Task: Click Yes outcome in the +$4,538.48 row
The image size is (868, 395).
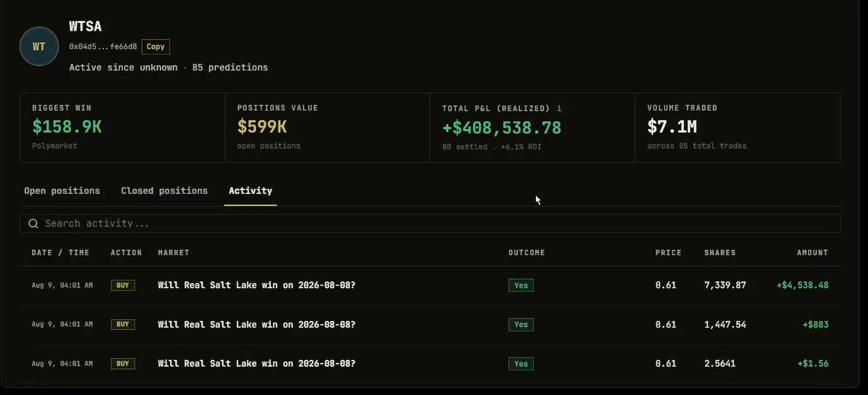Action: (x=521, y=286)
